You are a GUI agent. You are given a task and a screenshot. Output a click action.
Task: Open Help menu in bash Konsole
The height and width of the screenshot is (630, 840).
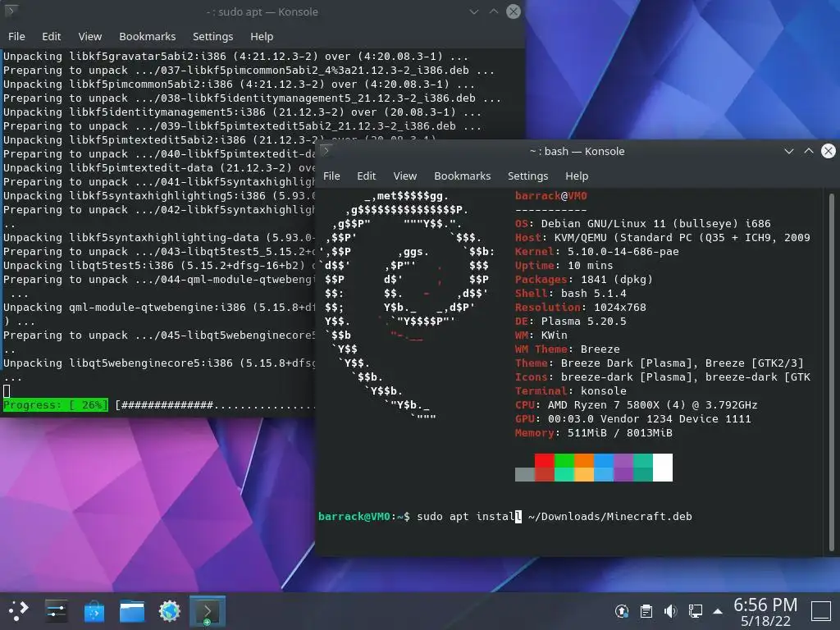point(577,176)
